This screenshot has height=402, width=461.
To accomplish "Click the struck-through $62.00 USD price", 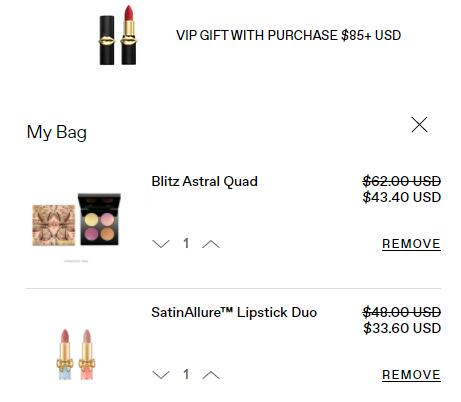I will (402, 181).
